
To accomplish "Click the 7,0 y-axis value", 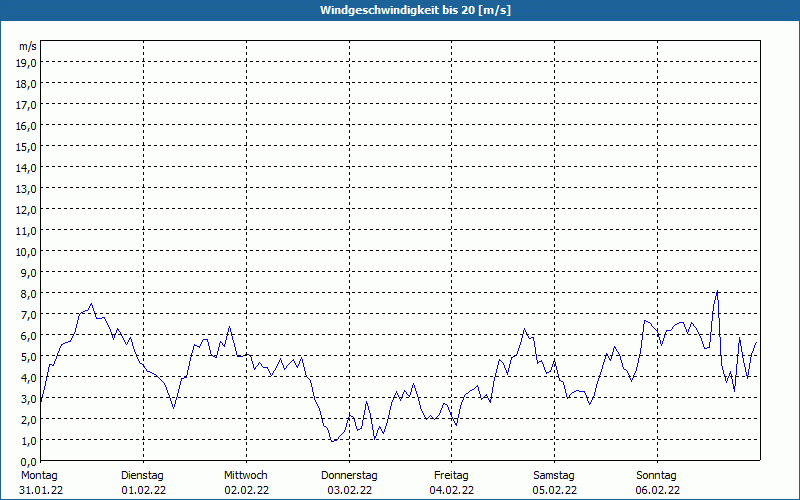I will (x=28, y=315).
